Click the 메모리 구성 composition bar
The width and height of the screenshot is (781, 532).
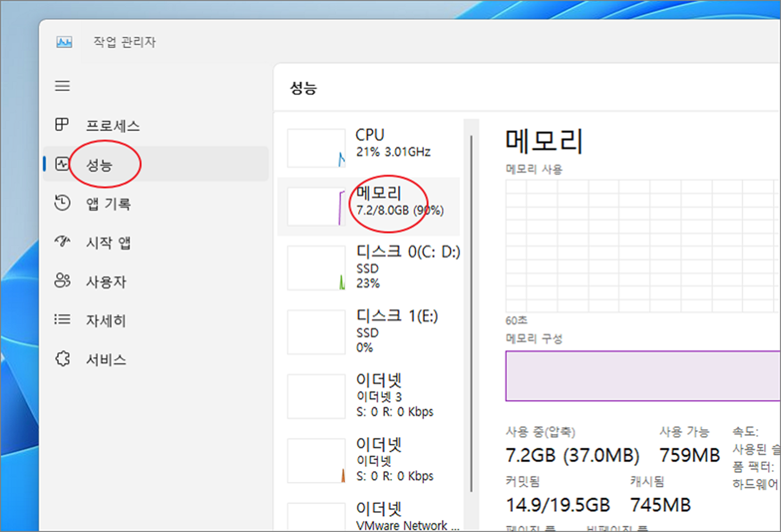643,376
